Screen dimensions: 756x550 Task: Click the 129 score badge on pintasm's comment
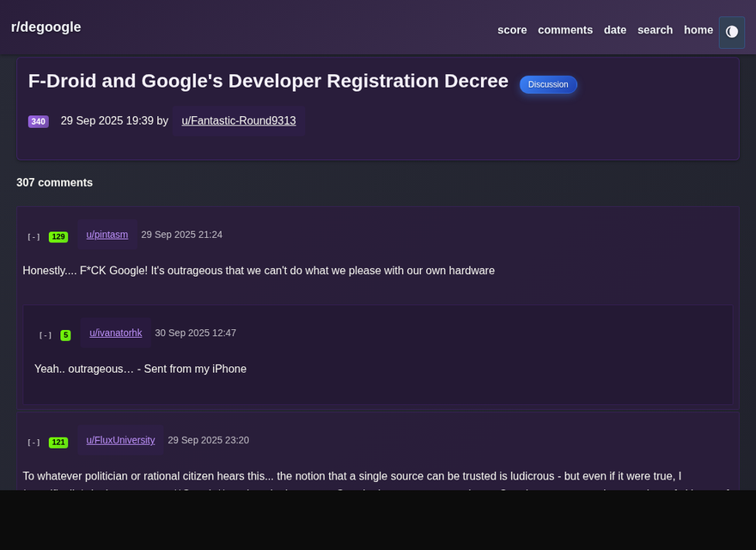coord(58,236)
